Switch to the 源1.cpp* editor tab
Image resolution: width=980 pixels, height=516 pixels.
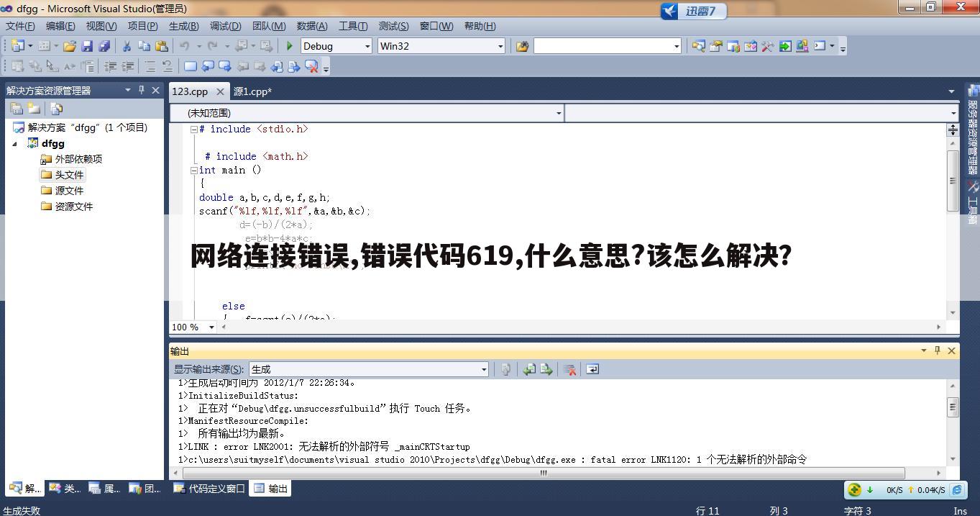pyautogui.click(x=252, y=91)
